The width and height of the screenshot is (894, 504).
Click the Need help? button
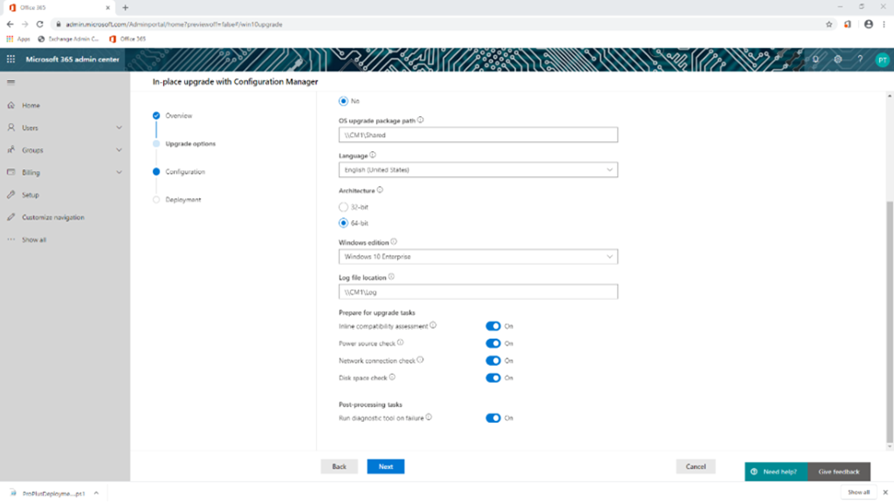[x=776, y=472]
